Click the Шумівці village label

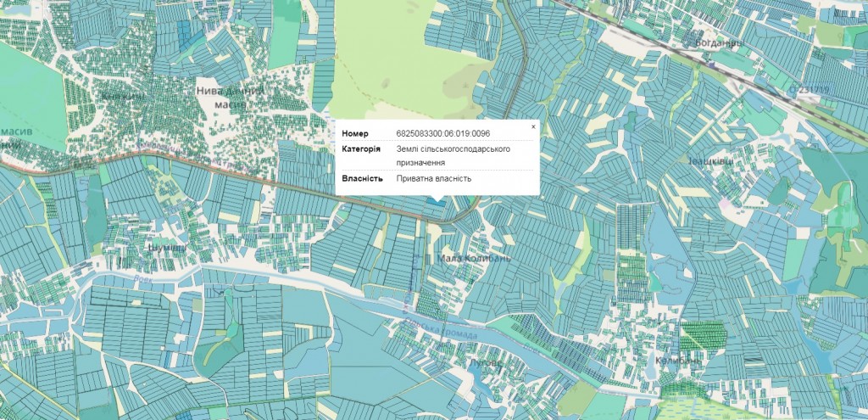coord(165,247)
